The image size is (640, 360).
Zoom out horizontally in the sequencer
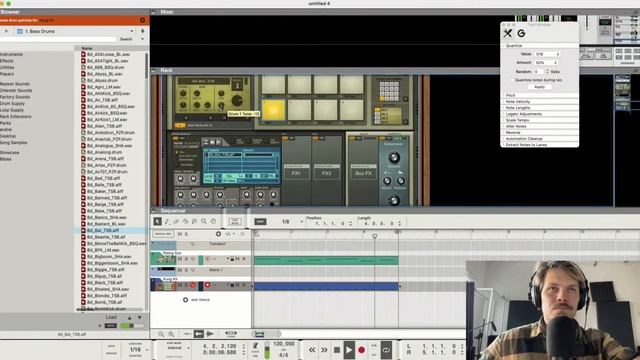click(x=161, y=334)
